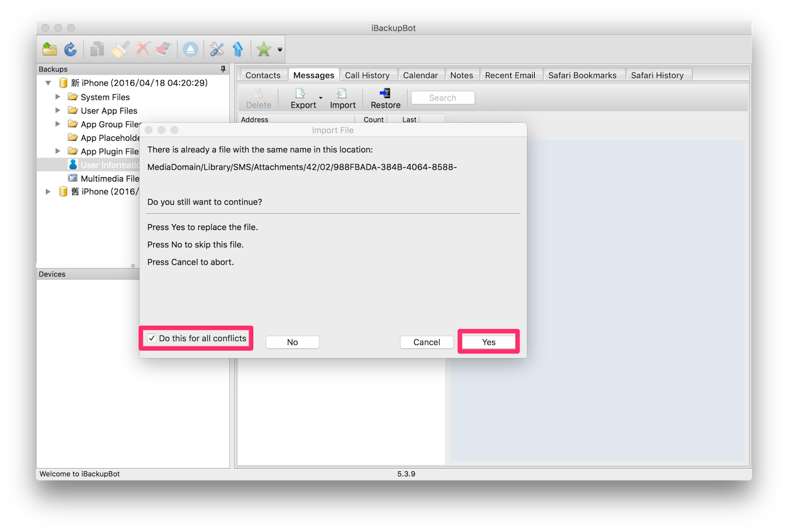The image size is (788, 532).
Task: Click the conflicting file path text
Action: [x=302, y=167]
